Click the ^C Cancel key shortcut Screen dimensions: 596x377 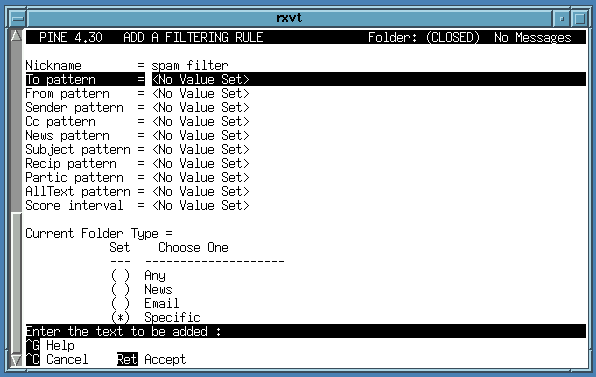pos(57,360)
